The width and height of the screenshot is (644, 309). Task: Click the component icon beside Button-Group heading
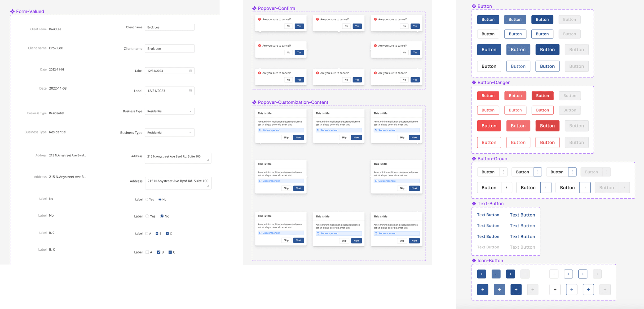[x=474, y=159]
